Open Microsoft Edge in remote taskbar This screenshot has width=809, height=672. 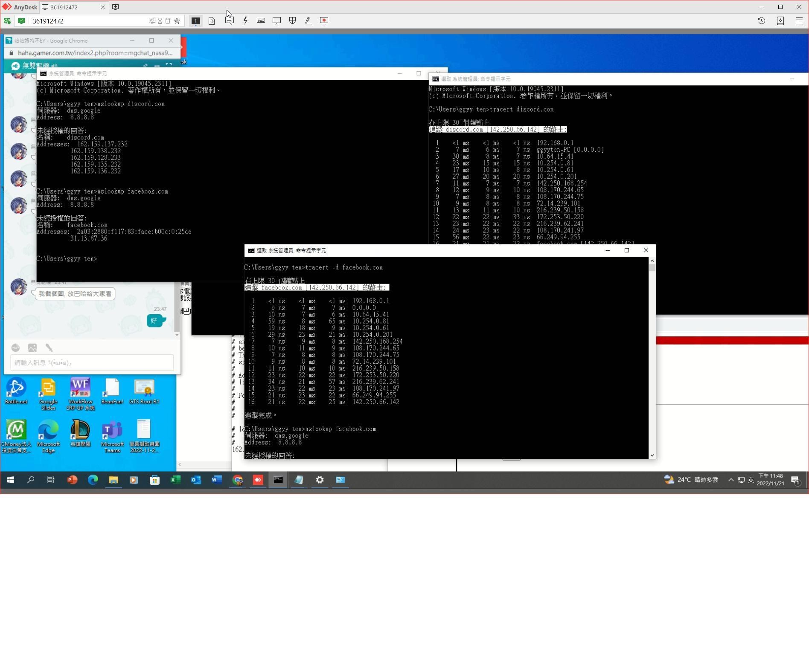pos(93,480)
